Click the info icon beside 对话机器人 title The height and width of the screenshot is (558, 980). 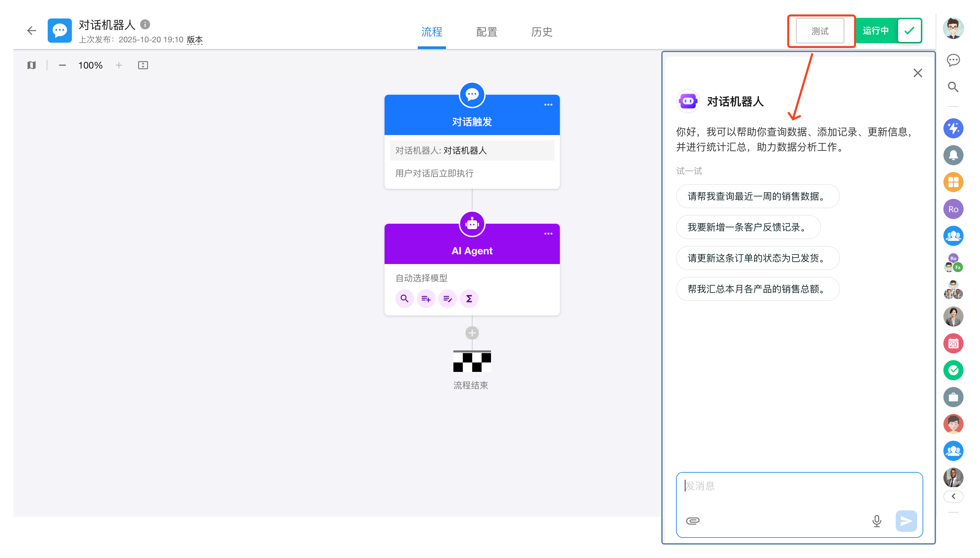[x=145, y=25]
